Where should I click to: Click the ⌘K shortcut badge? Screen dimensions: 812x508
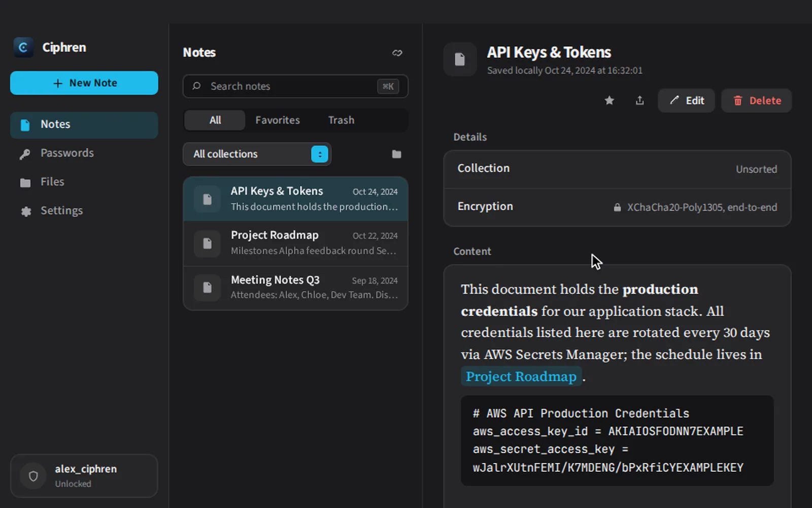pyautogui.click(x=388, y=86)
